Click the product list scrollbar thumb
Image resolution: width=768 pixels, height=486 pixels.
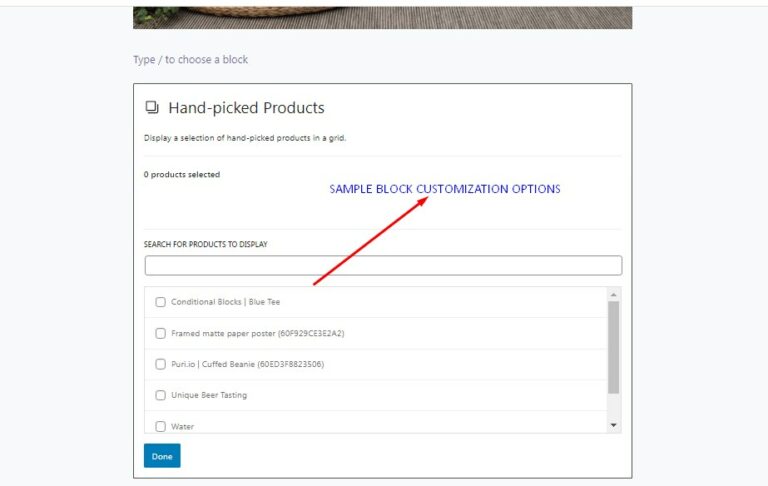click(613, 347)
